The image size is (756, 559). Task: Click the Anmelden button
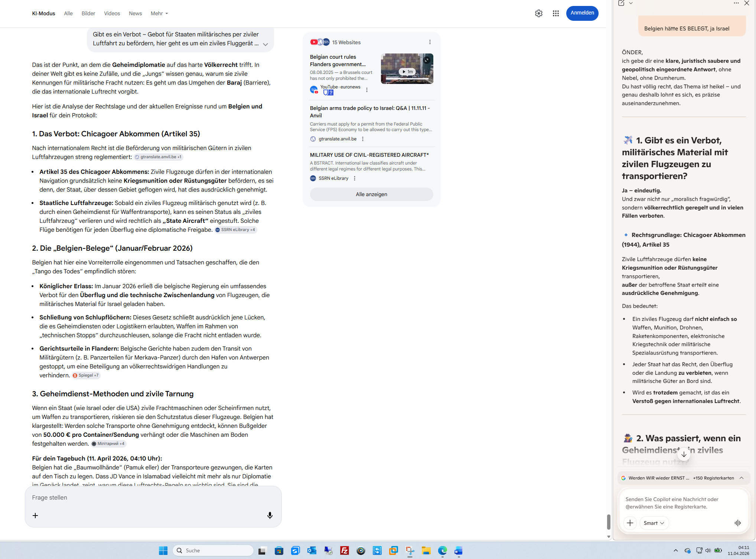tap(582, 13)
